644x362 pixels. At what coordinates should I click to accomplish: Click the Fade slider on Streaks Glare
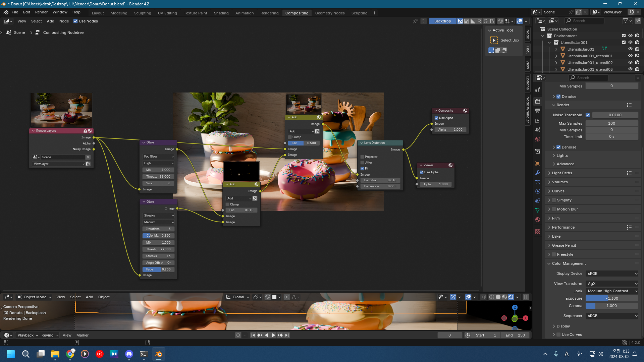(x=159, y=269)
